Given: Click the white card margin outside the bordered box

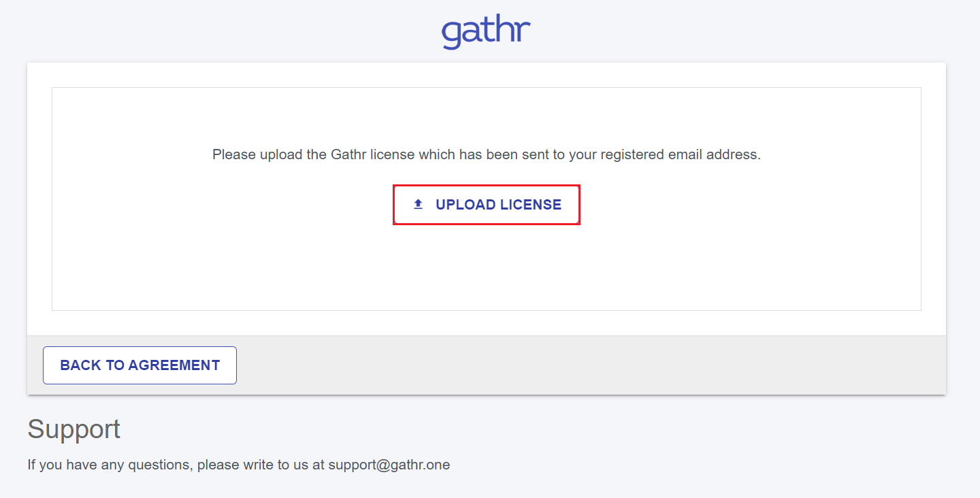Looking at the screenshot, I should click(39, 204).
